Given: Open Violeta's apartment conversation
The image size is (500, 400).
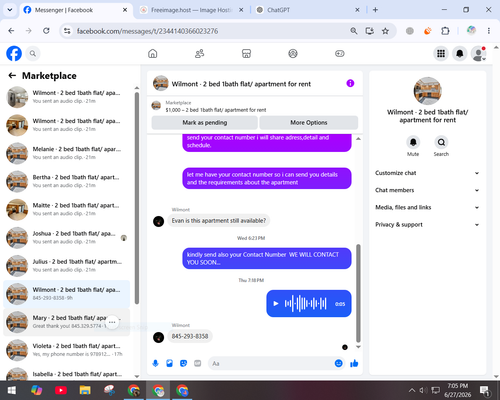Looking at the screenshot, I should pyautogui.click(x=67, y=350).
